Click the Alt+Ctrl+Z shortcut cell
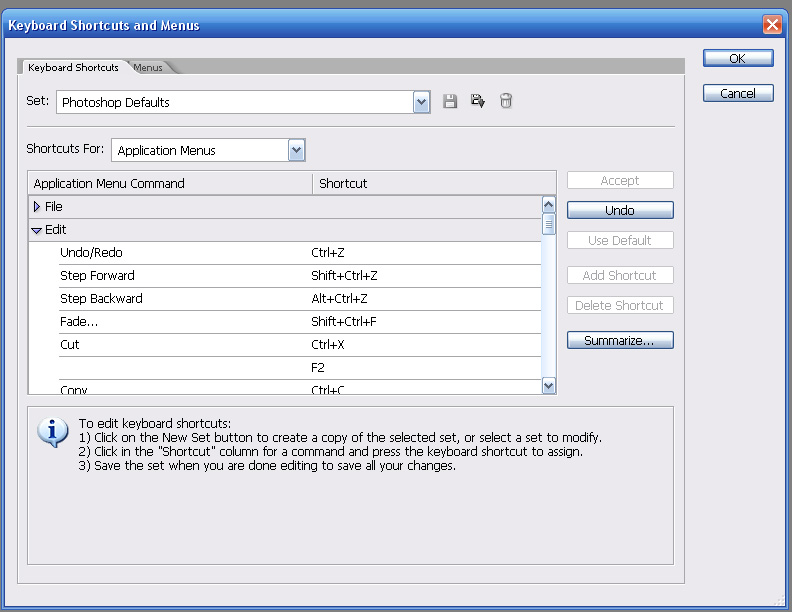 click(x=339, y=299)
